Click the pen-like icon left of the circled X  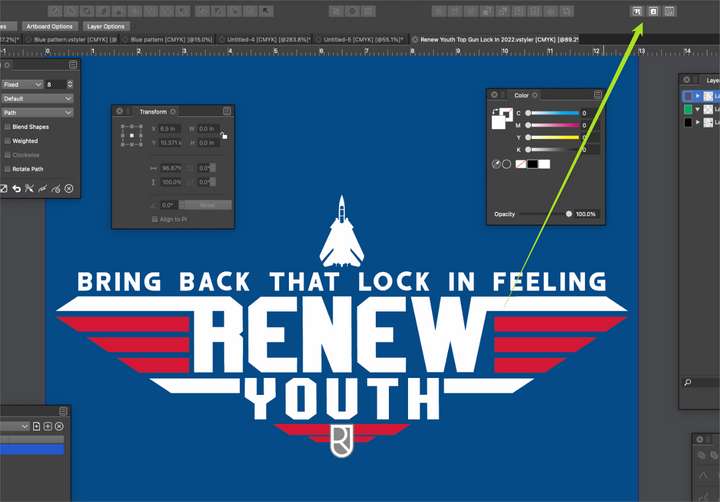(x=56, y=188)
